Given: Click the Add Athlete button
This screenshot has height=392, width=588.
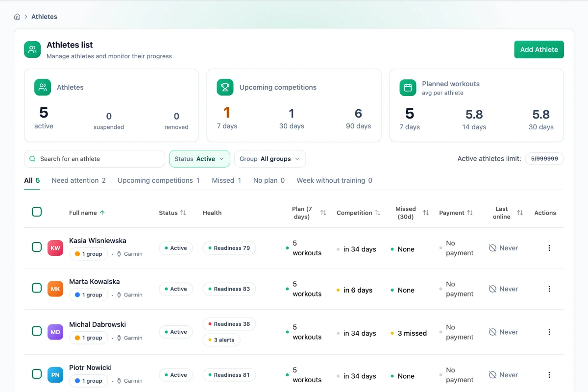Looking at the screenshot, I should click(539, 49).
